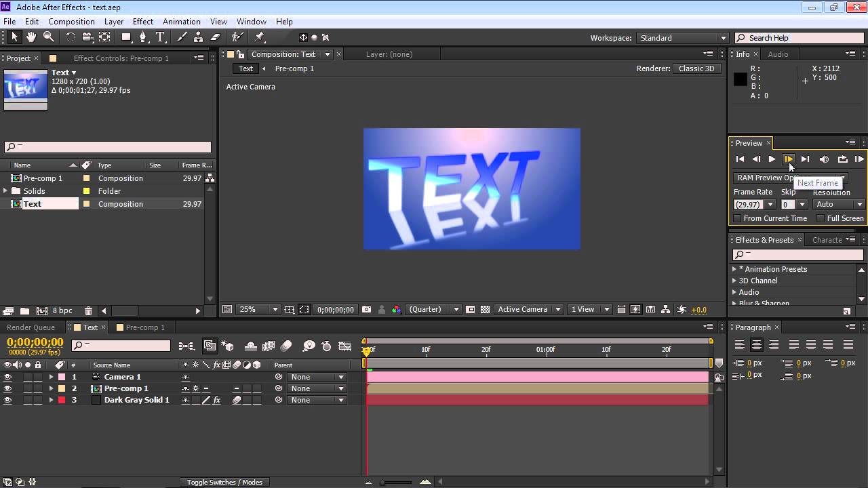The width and height of the screenshot is (868, 488).
Task: Click the Toggle Switches / Modes button
Action: pos(224,482)
